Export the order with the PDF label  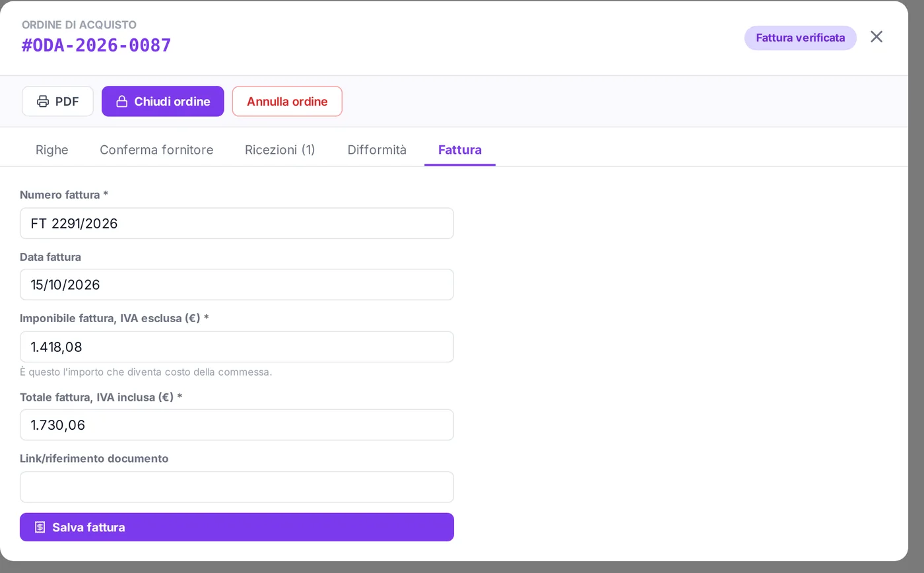point(67,102)
